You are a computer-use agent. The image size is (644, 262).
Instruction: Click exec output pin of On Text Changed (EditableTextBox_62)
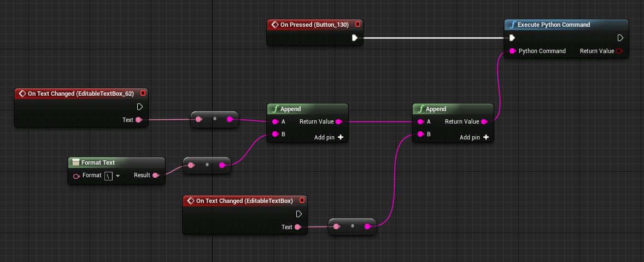139,107
